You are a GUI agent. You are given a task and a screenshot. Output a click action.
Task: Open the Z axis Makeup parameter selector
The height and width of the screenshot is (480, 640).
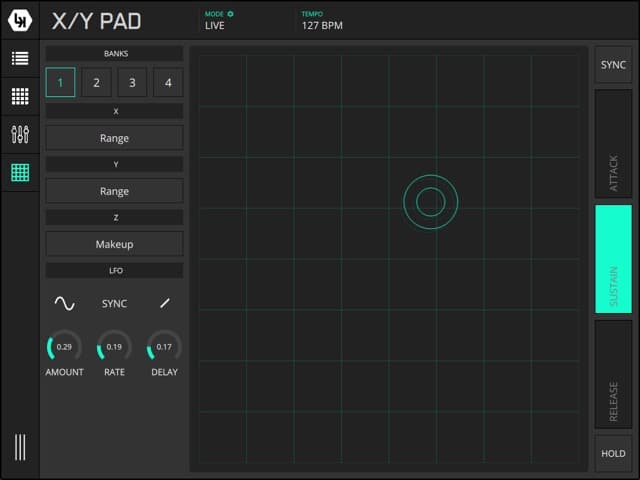tap(114, 244)
